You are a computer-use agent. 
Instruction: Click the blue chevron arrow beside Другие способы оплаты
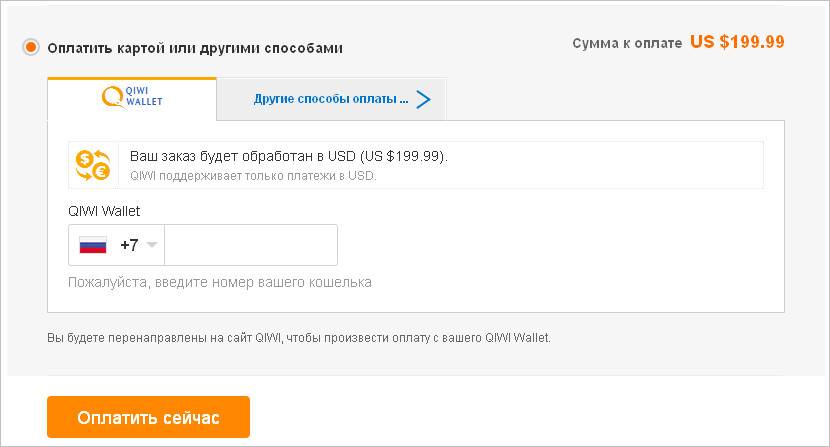(x=423, y=99)
